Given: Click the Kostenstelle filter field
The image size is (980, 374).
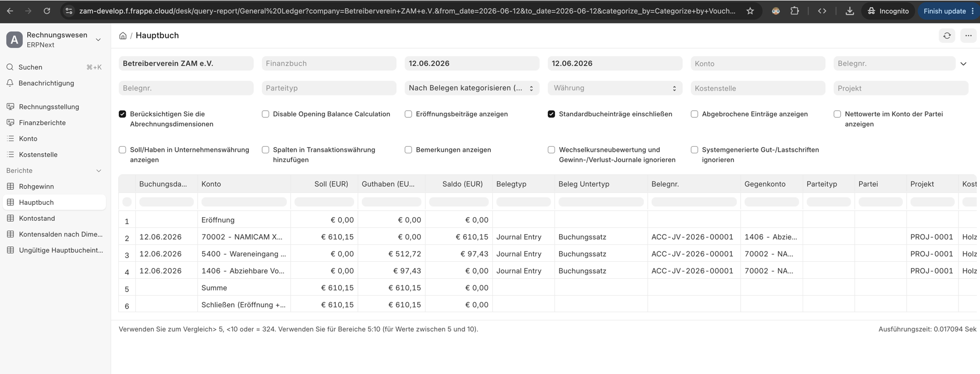Looking at the screenshot, I should click(x=758, y=88).
